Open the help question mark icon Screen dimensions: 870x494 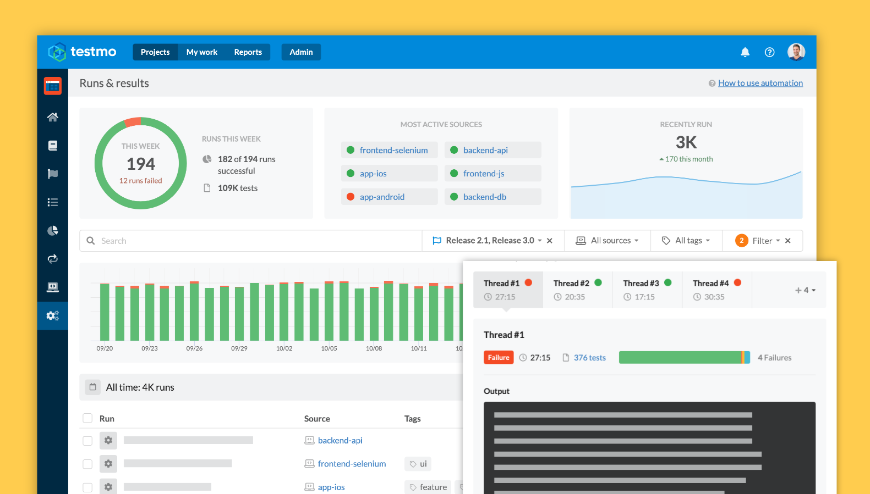(769, 52)
